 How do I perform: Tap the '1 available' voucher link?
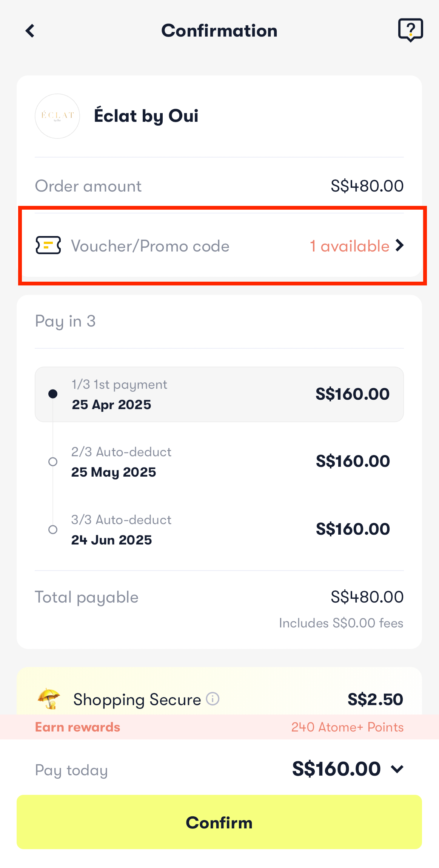point(350,246)
